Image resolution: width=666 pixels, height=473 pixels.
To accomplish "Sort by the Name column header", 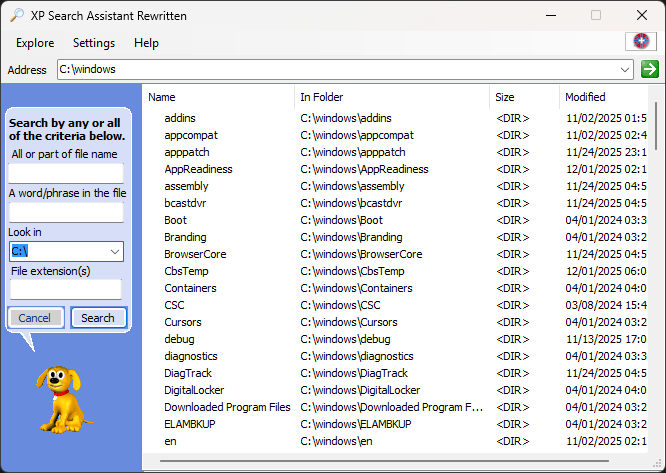I will tap(218, 97).
